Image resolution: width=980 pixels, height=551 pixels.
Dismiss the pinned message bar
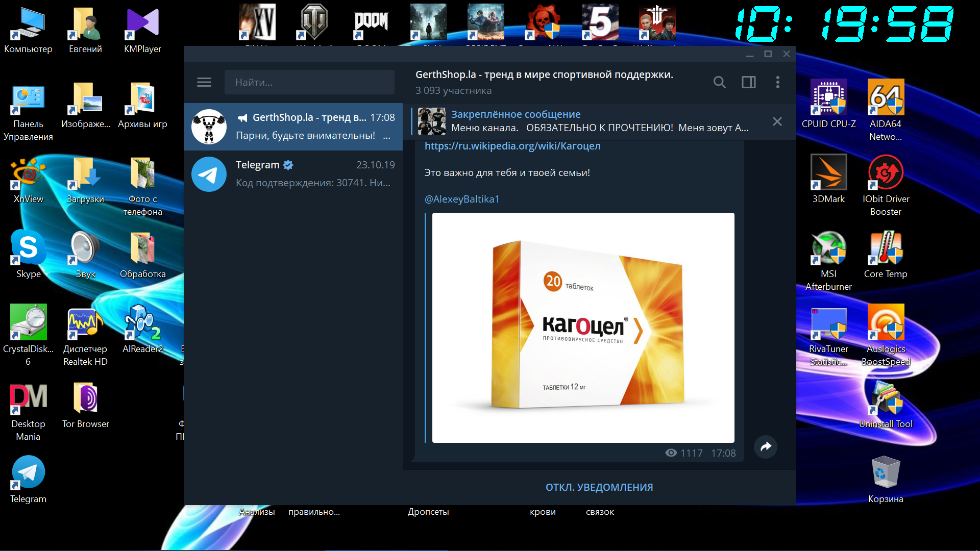pyautogui.click(x=777, y=121)
